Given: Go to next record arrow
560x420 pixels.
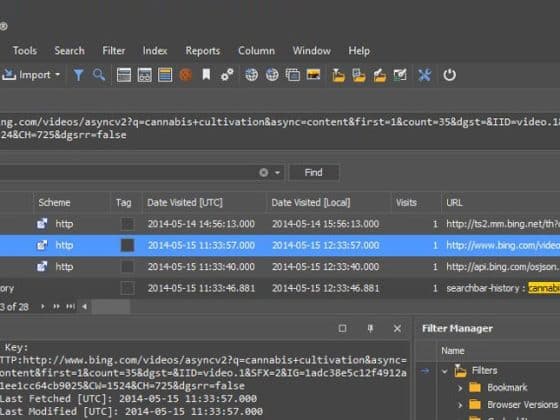Looking at the screenshot, I should point(42,306).
